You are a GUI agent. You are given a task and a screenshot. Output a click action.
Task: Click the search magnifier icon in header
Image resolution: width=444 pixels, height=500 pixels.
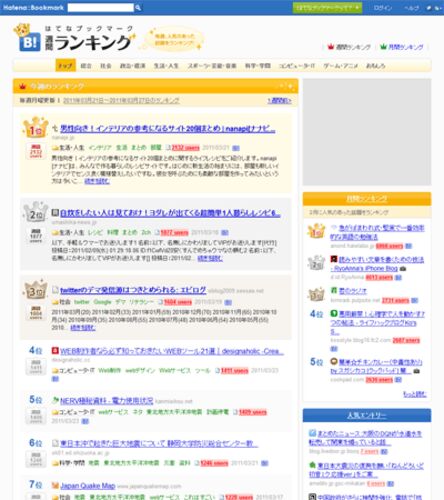[138, 8]
